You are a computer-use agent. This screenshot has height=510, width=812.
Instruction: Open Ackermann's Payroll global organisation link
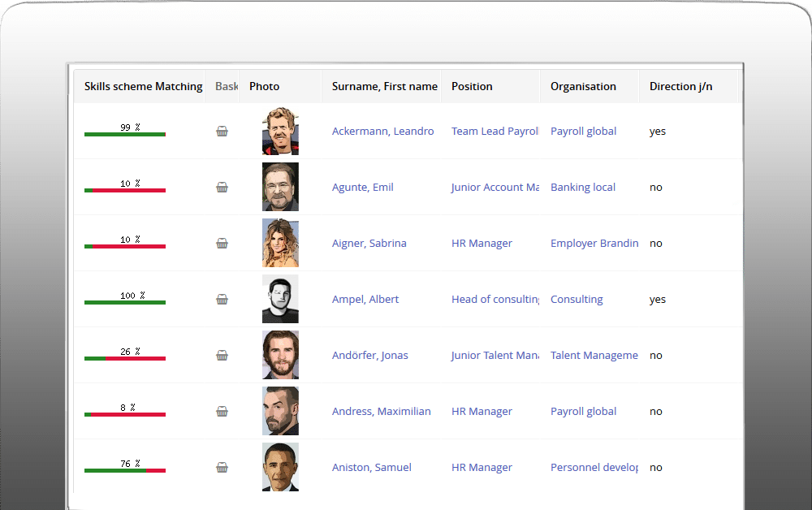click(x=583, y=132)
